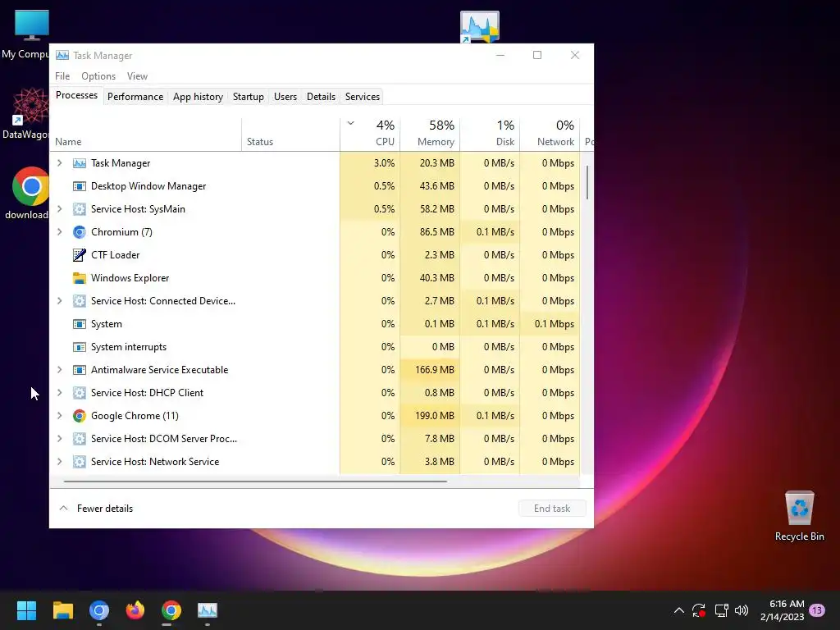Switch to the Users tab

pos(285,97)
